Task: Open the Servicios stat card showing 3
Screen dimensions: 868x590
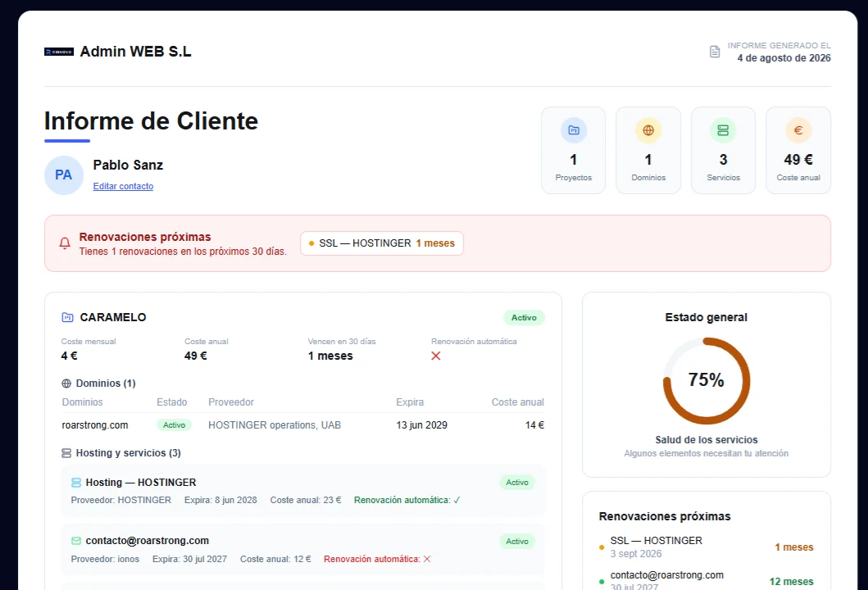Action: [x=723, y=151]
